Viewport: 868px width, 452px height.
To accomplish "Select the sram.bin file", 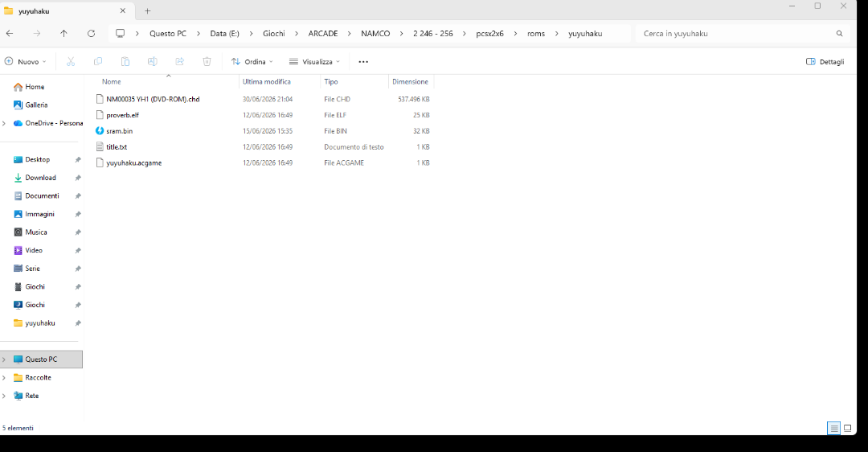I will (x=119, y=131).
